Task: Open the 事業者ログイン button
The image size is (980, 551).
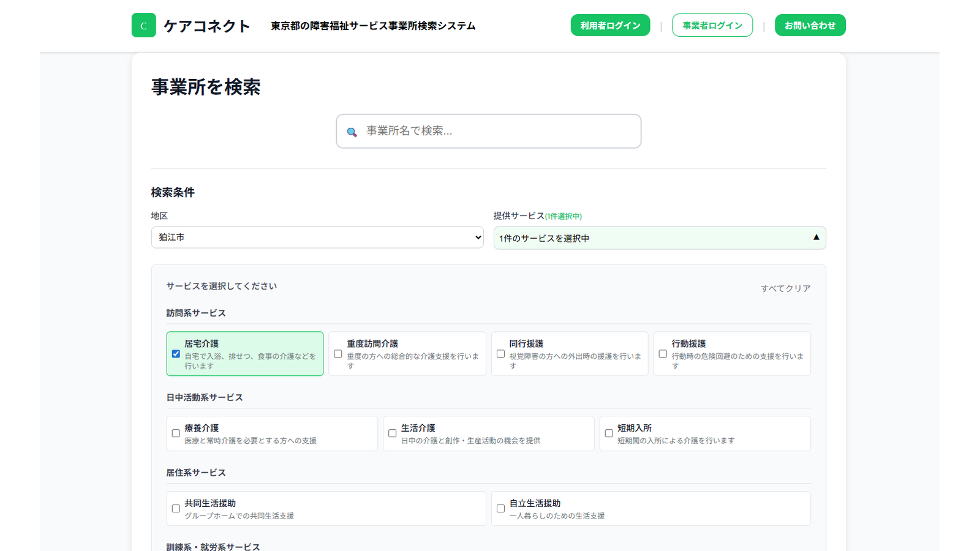Action: pos(712,25)
